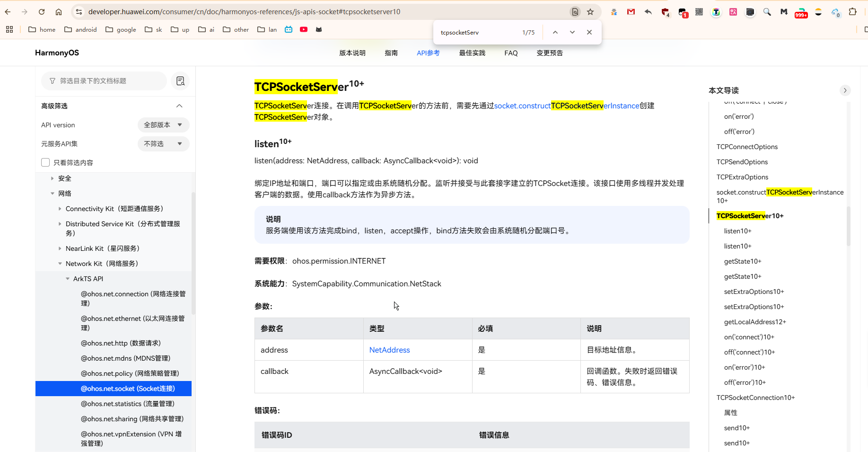Click the 筛选目录下的文档标题 filter field
The height and width of the screenshot is (452, 868).
tap(104, 81)
